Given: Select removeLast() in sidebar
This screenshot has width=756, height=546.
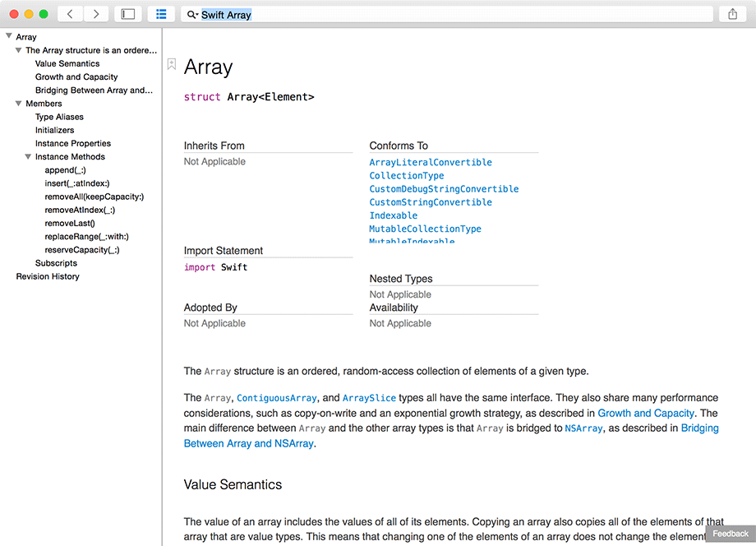Looking at the screenshot, I should [70, 224].
